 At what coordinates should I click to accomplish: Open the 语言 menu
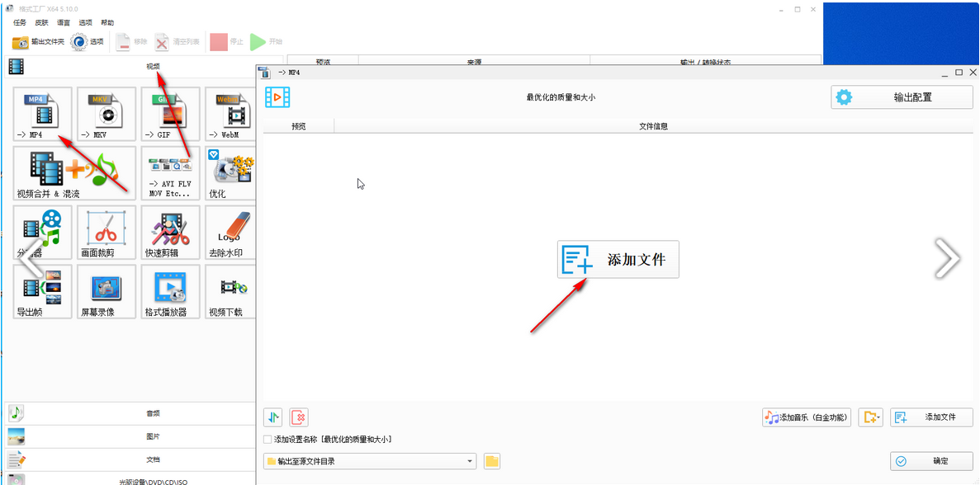click(x=64, y=22)
